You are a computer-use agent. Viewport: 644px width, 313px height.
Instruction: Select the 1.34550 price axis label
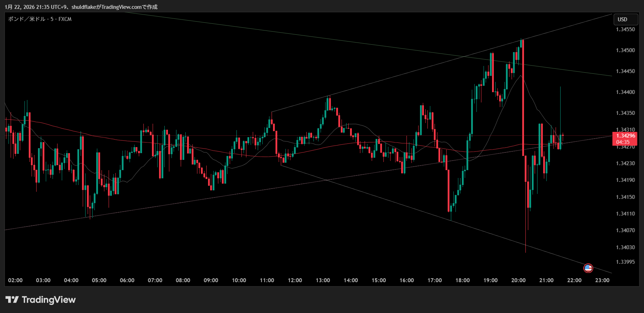[625, 29]
